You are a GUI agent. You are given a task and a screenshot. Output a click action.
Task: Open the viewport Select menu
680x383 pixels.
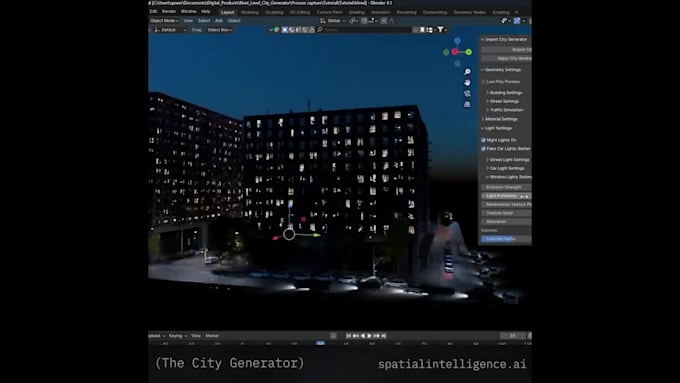pos(204,20)
